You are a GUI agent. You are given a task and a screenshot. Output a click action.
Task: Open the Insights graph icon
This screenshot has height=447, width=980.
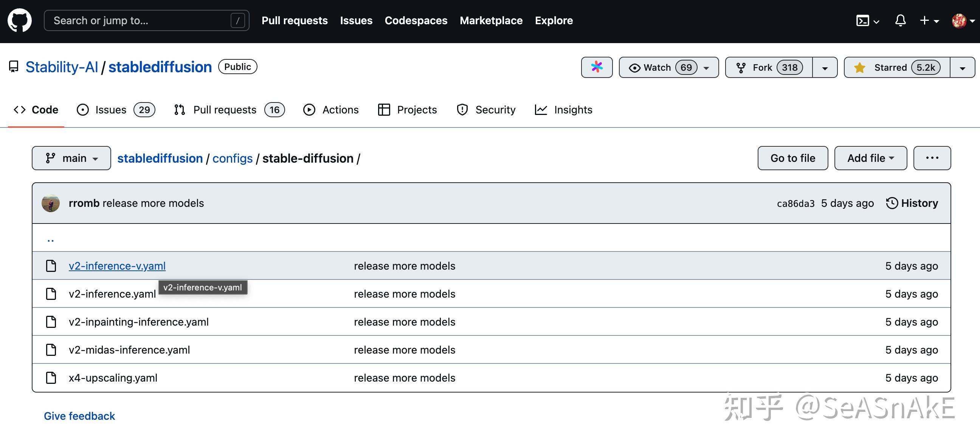541,110
